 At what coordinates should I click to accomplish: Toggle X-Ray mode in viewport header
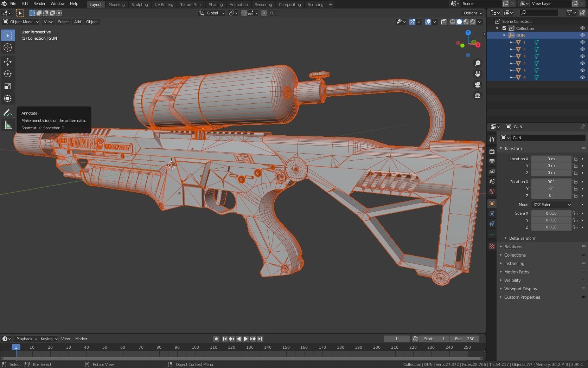point(444,22)
